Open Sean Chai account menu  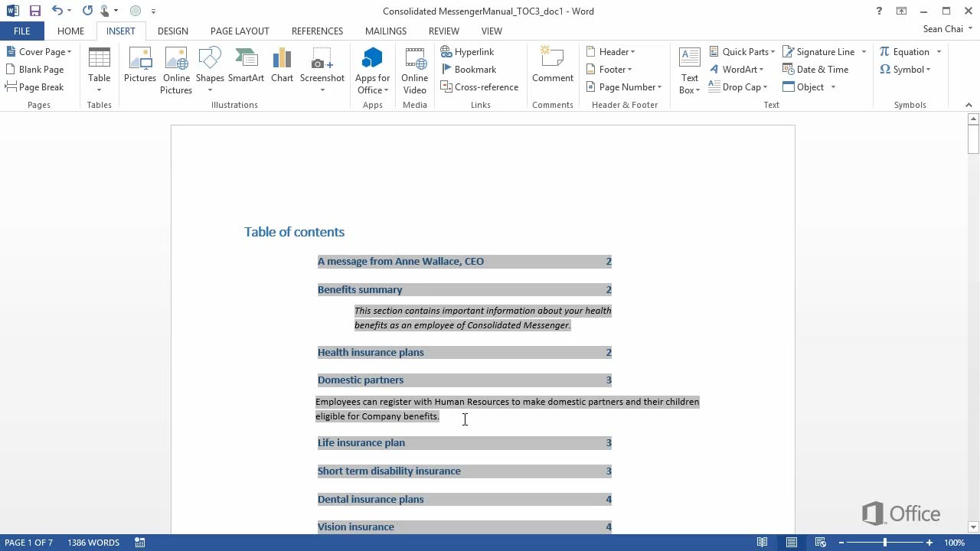pyautogui.click(x=949, y=29)
